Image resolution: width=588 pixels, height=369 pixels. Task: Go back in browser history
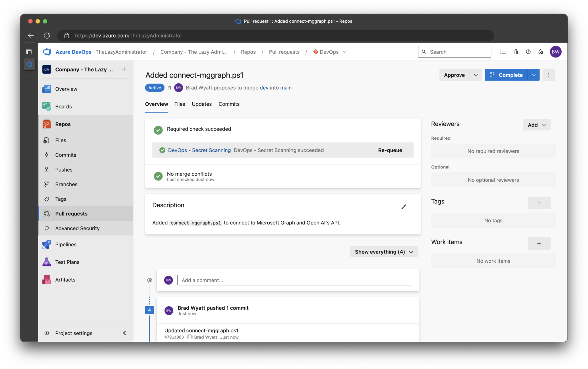pos(30,35)
